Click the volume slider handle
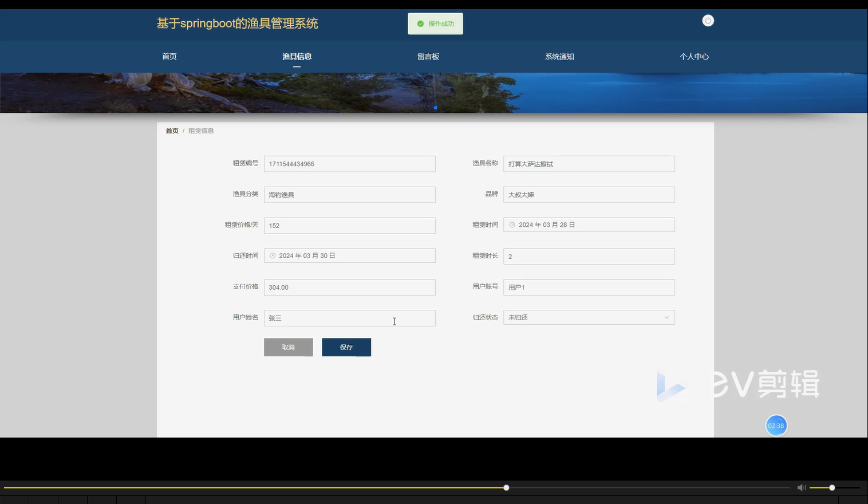 (832, 487)
